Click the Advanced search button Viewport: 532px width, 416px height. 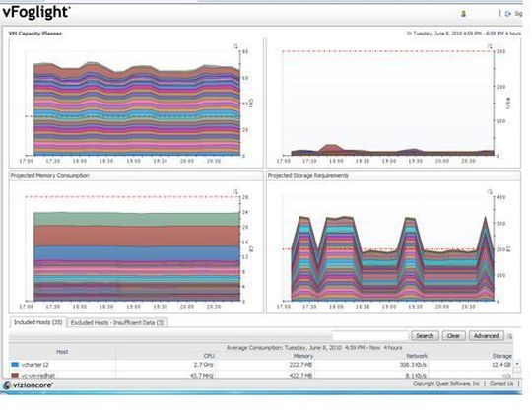487,336
